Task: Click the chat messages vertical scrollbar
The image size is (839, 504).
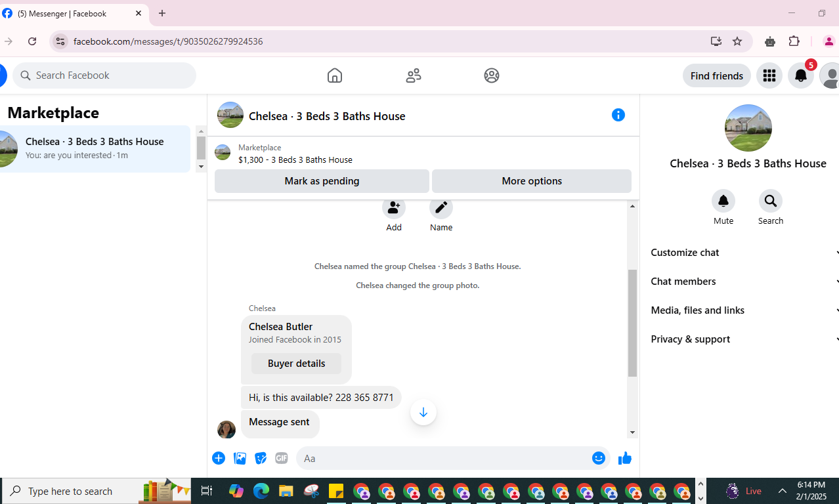Action: tap(633, 323)
